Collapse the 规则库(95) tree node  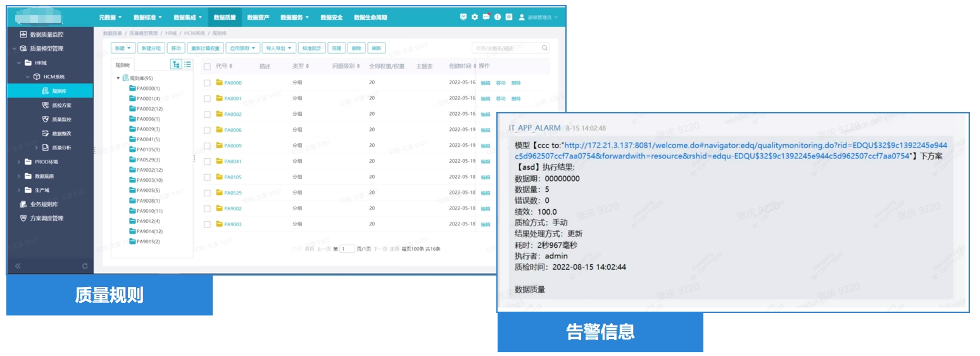click(118, 79)
